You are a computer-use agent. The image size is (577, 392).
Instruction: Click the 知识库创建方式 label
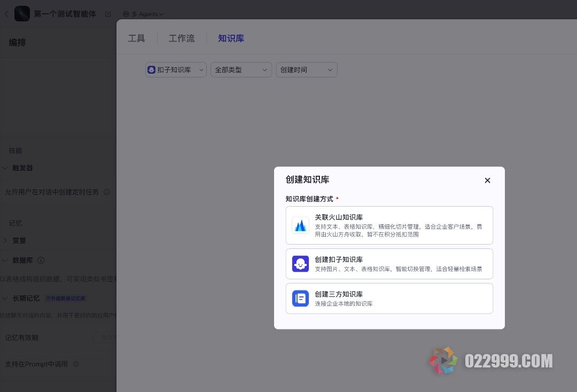[x=309, y=199]
